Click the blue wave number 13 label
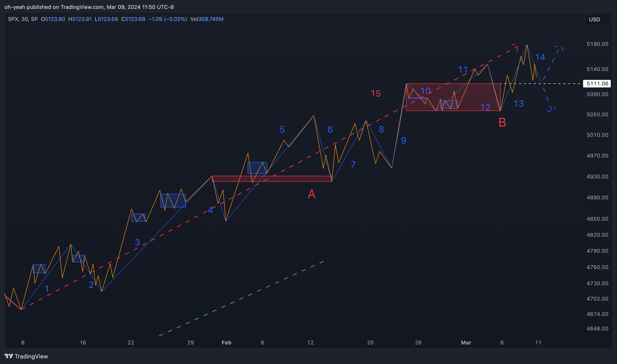Viewport: 617px width, 364px height. tap(519, 103)
